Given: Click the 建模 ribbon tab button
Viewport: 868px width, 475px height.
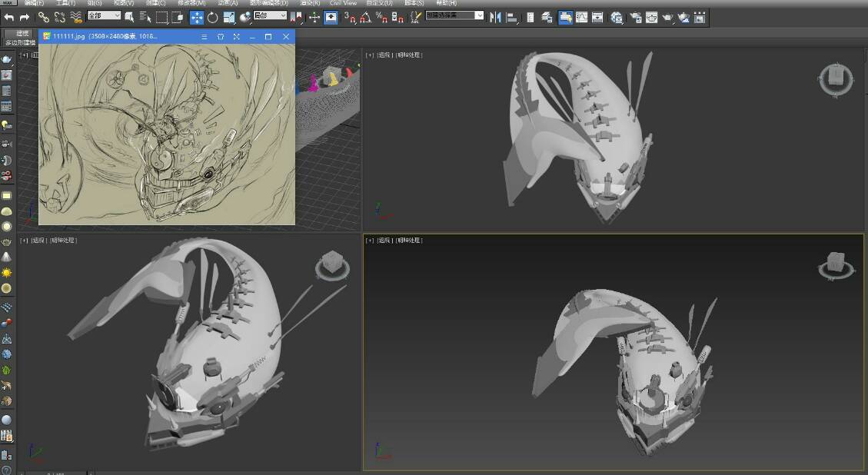Looking at the screenshot, I should pyautogui.click(x=23, y=33).
